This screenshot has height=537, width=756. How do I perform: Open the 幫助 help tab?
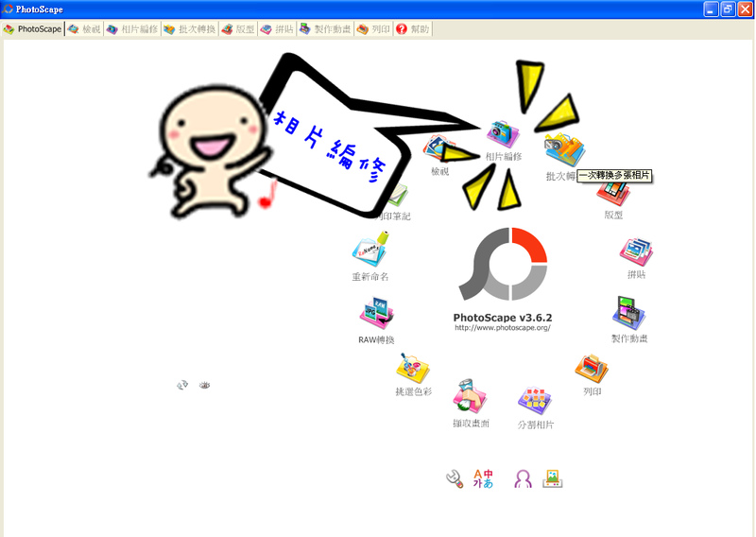pyautogui.click(x=413, y=29)
